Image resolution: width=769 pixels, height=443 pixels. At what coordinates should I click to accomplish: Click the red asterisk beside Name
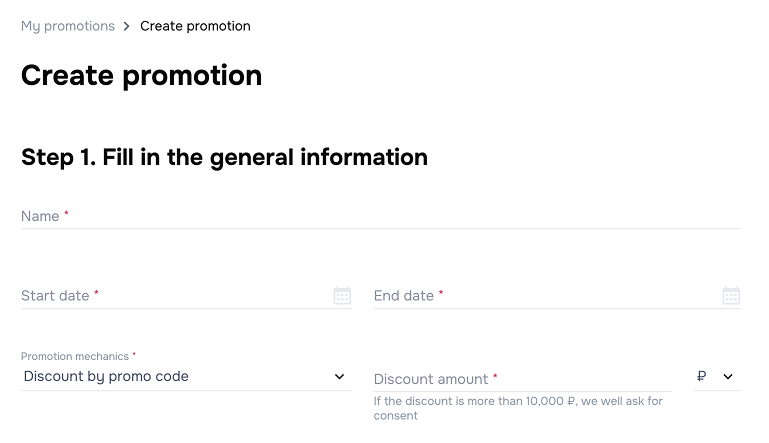click(x=66, y=213)
